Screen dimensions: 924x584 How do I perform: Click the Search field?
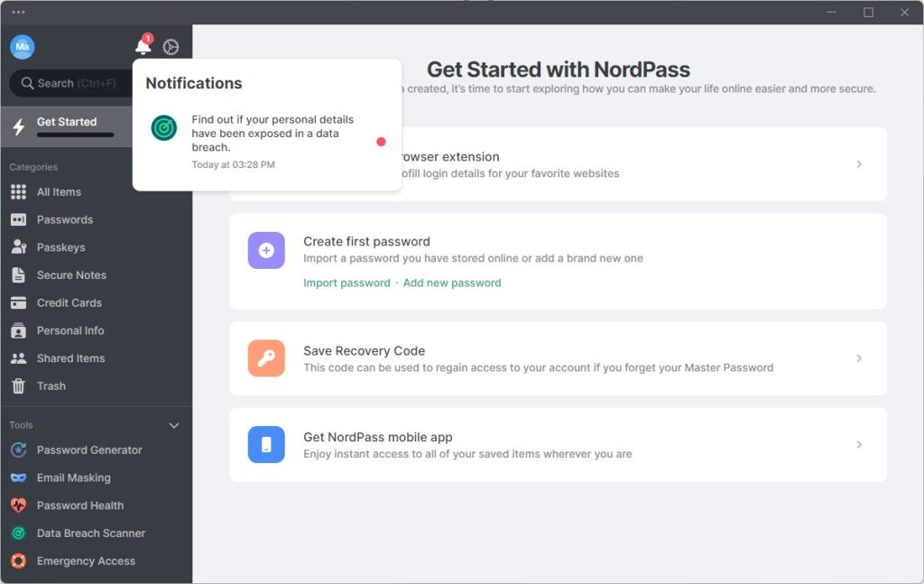tap(70, 83)
